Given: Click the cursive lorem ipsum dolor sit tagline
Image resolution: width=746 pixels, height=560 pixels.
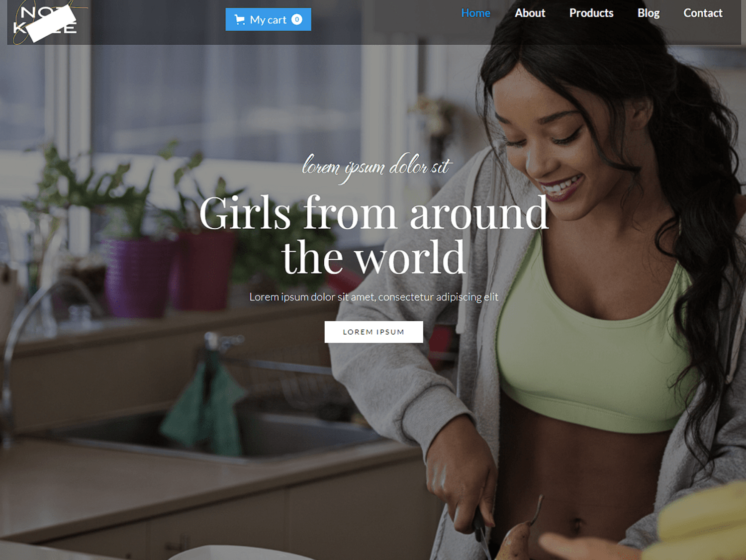Looking at the screenshot, I should [376, 168].
